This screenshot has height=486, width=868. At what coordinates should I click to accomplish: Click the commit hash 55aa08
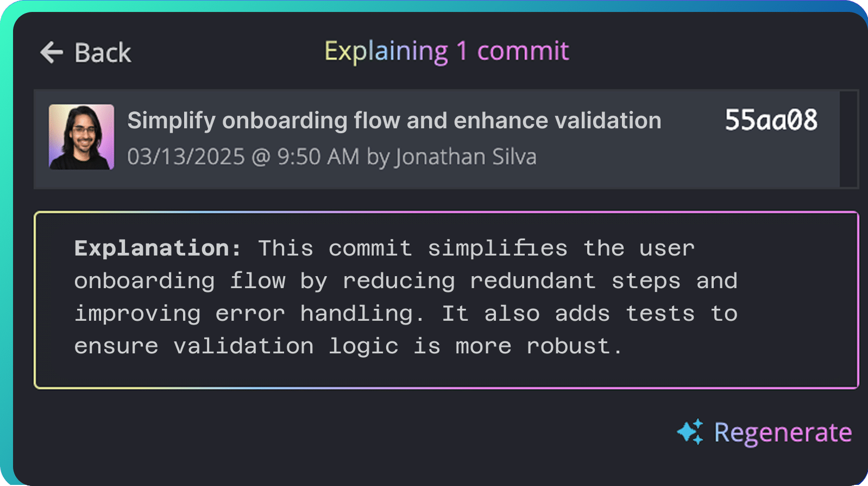[771, 120]
